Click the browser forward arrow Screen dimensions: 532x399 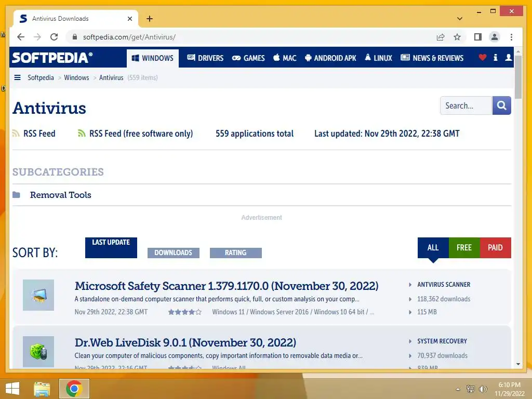click(37, 37)
